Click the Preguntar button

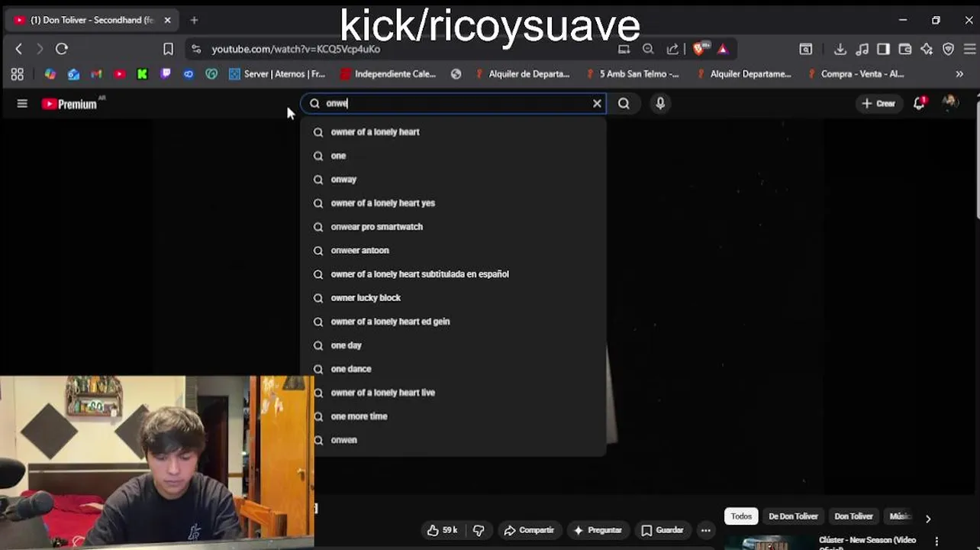598,530
